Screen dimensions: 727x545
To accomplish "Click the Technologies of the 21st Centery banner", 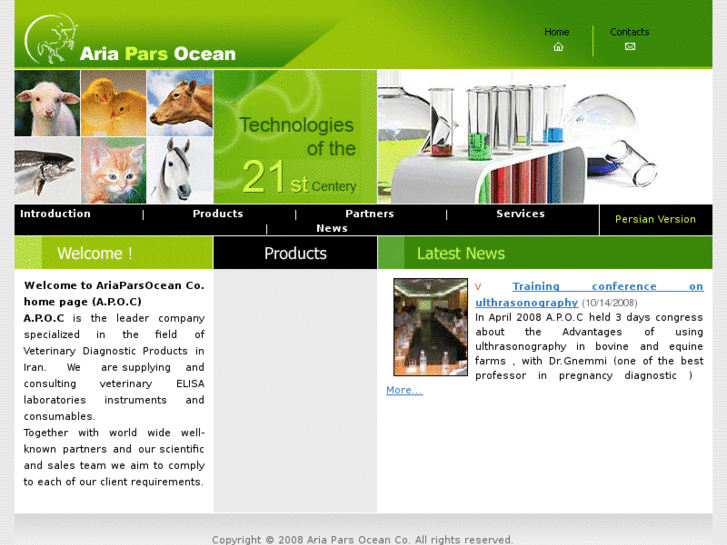I will click(295, 137).
